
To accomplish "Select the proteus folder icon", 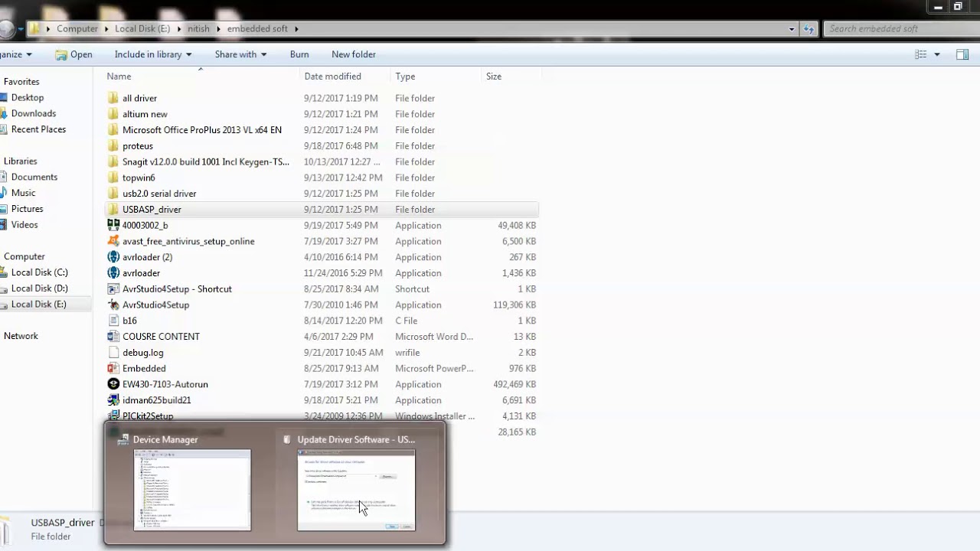I will coord(113,145).
